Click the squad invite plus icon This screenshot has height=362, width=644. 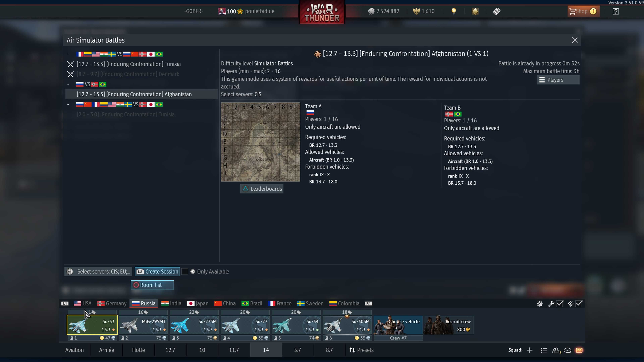click(x=529, y=350)
